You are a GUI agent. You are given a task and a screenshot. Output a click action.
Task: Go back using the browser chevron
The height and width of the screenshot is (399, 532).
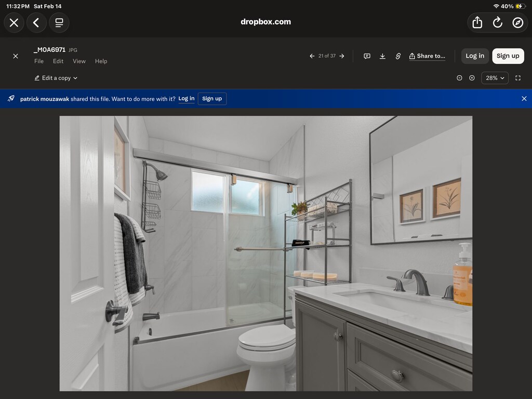coord(36,22)
